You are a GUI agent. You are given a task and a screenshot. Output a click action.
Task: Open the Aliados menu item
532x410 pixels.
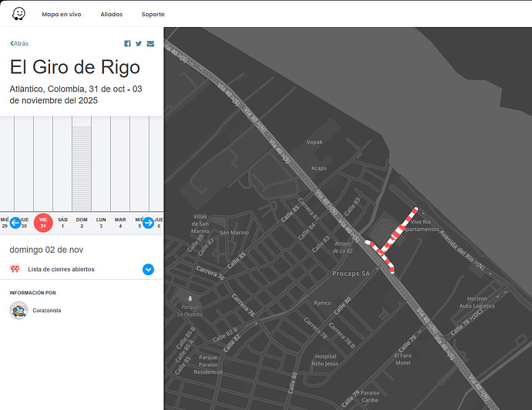(111, 15)
